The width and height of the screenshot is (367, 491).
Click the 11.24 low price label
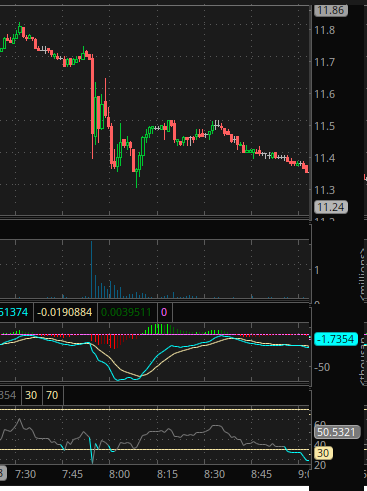pos(331,207)
